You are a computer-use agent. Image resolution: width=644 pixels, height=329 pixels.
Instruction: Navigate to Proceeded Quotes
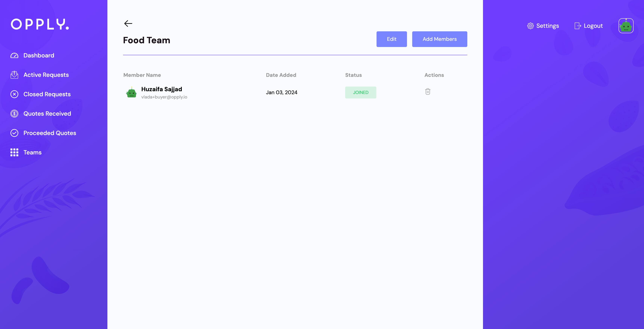50,133
